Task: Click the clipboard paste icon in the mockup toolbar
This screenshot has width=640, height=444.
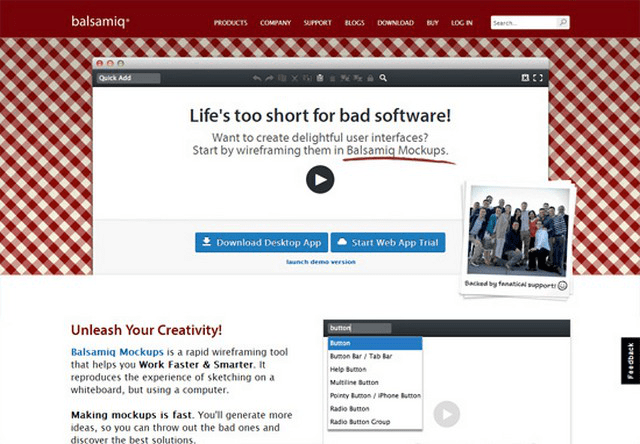Action: 319,78
